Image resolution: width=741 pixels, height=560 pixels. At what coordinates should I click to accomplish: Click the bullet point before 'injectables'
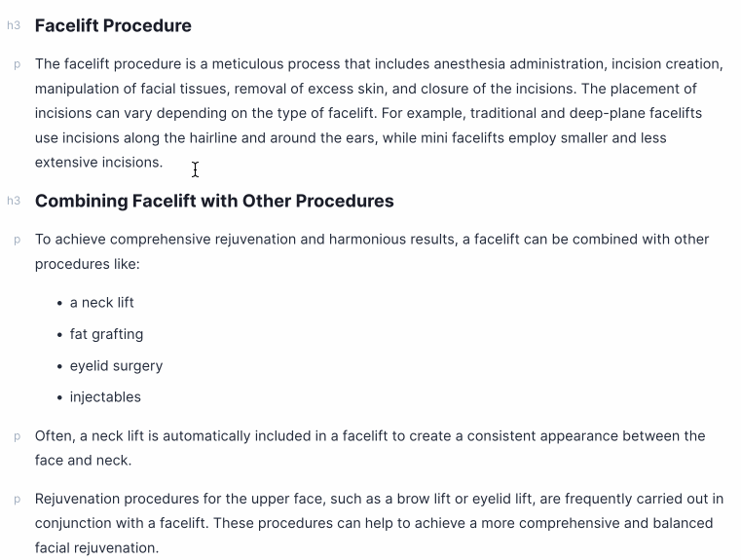(60, 398)
